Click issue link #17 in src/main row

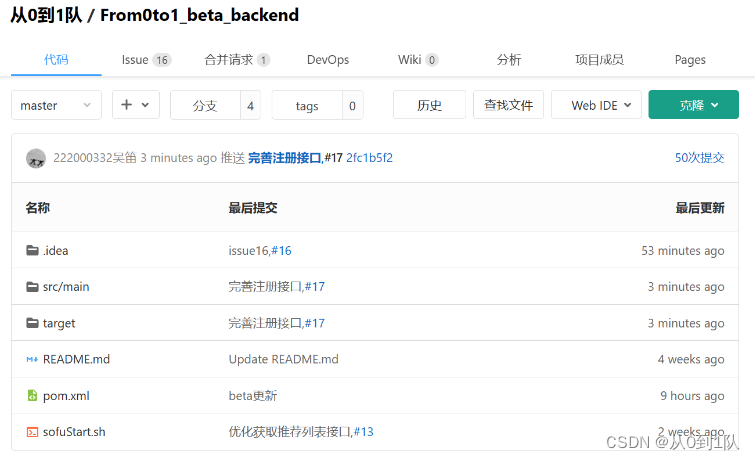pyautogui.click(x=314, y=287)
